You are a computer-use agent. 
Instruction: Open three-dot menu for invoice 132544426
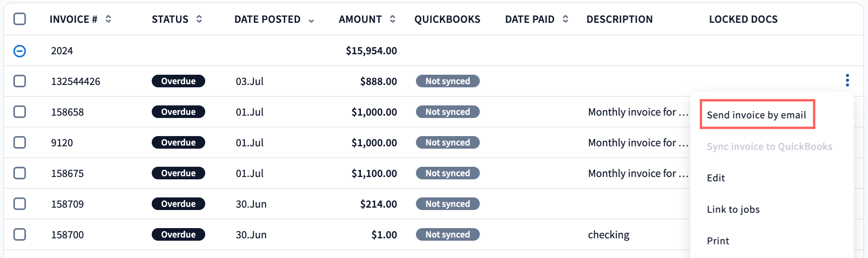tap(847, 80)
